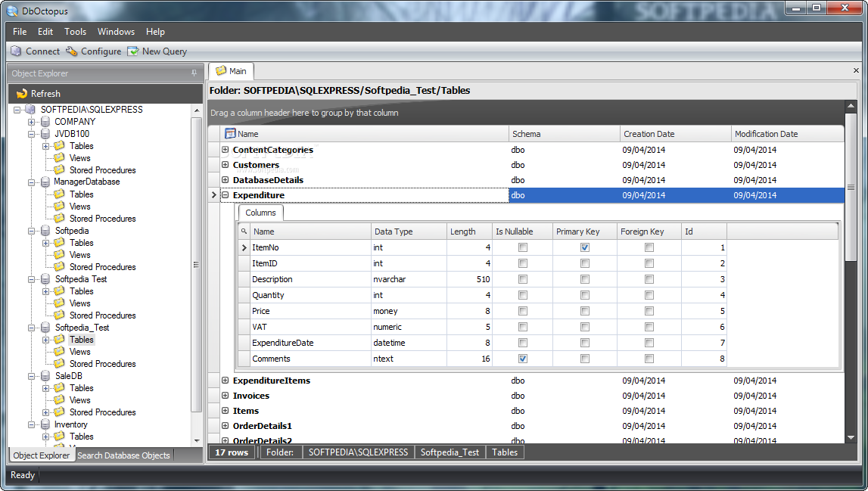The image size is (868, 491).
Task: Click the Connect button label
Action: (42, 51)
